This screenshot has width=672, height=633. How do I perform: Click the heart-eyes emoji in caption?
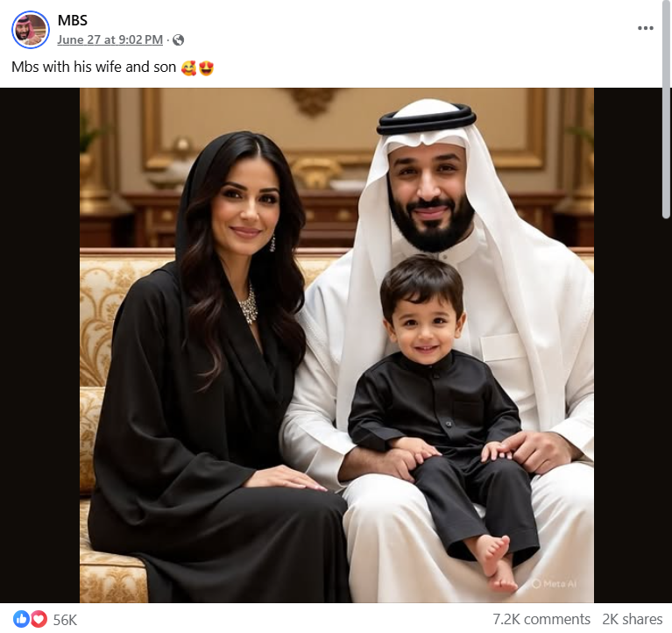206,68
